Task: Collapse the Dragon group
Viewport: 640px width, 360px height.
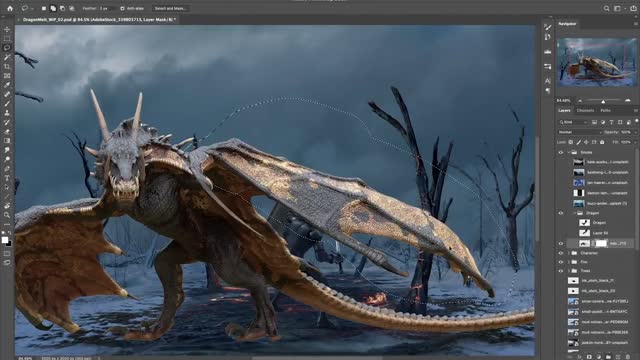Action: pyautogui.click(x=575, y=213)
